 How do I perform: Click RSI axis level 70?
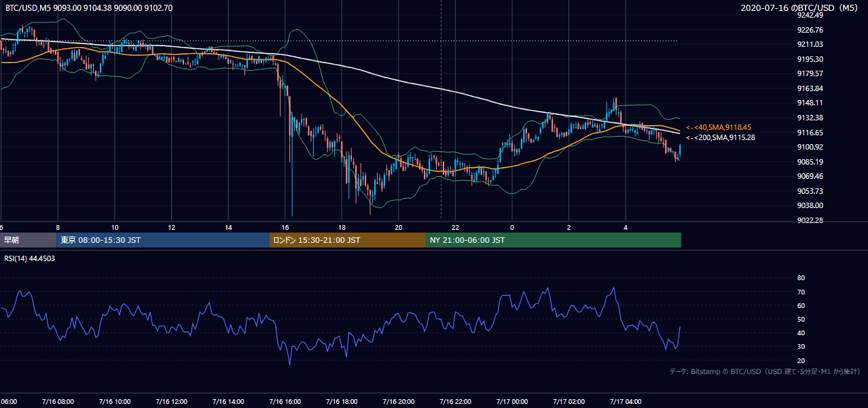(801, 292)
